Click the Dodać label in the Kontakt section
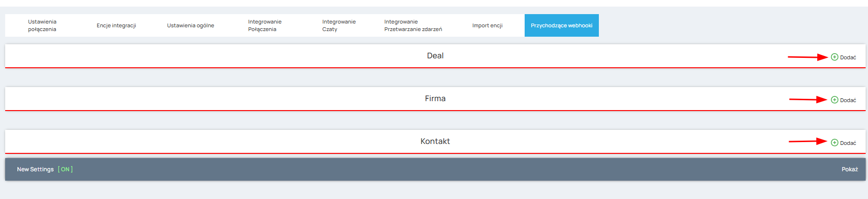 848,143
